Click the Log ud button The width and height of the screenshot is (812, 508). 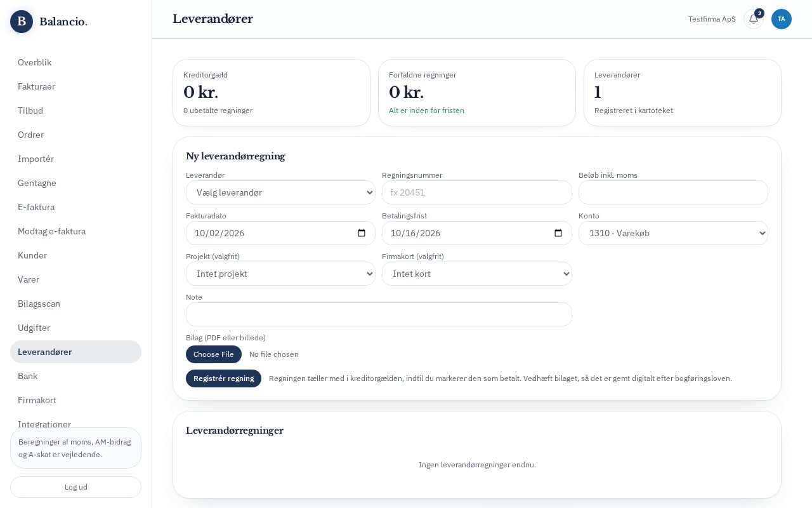pyautogui.click(x=75, y=487)
